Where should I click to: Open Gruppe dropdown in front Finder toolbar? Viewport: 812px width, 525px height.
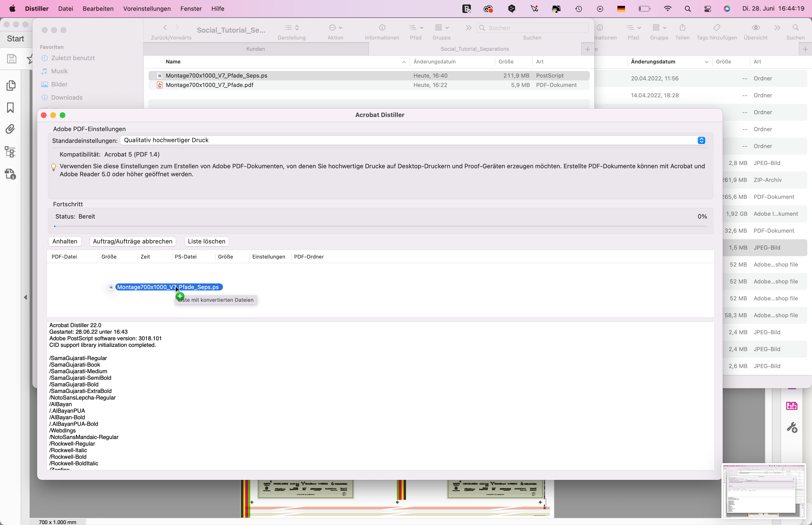pos(442,28)
